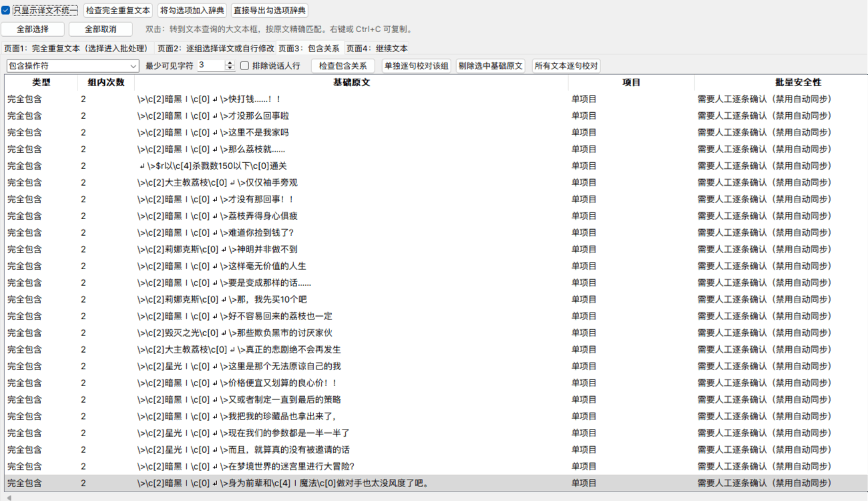The width and height of the screenshot is (868, 501).
Task: Click 检查完全重复文本 button
Action: pos(118,11)
